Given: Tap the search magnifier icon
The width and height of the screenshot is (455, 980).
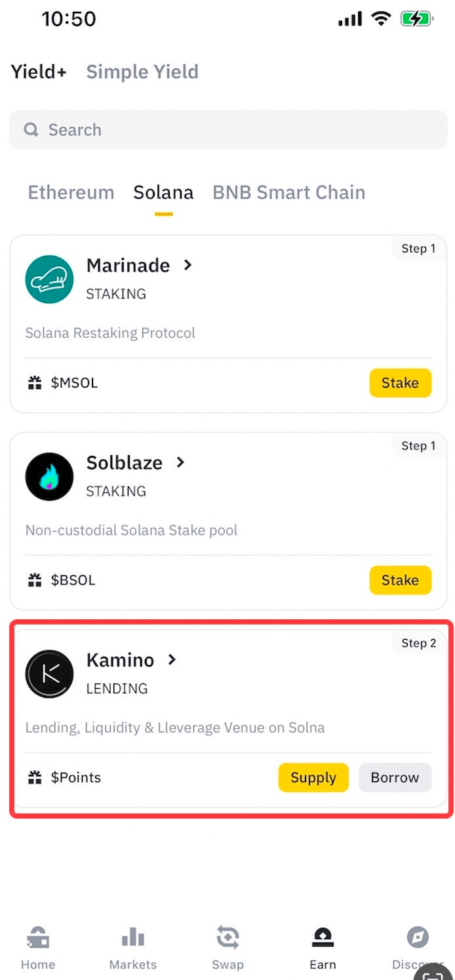Looking at the screenshot, I should click(x=31, y=130).
